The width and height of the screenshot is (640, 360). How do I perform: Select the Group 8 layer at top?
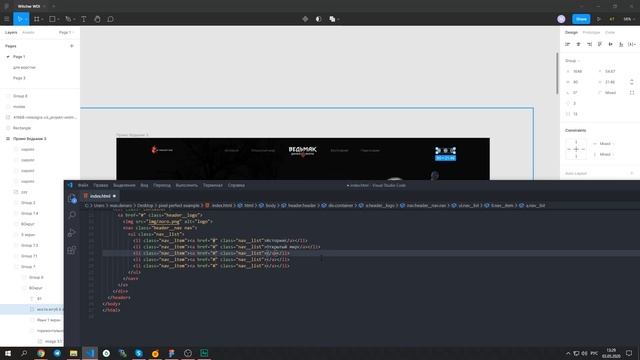tap(20, 96)
